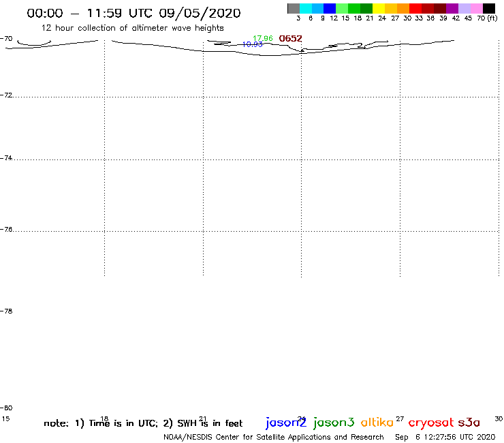Click the 'note: 1) Time is in UTC' text
This screenshot has height=443, width=504.
click(x=100, y=423)
